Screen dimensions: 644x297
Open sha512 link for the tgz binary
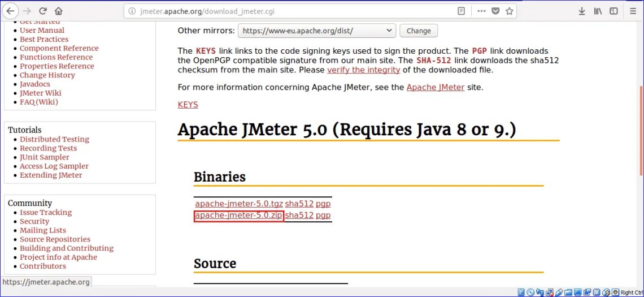(x=299, y=204)
